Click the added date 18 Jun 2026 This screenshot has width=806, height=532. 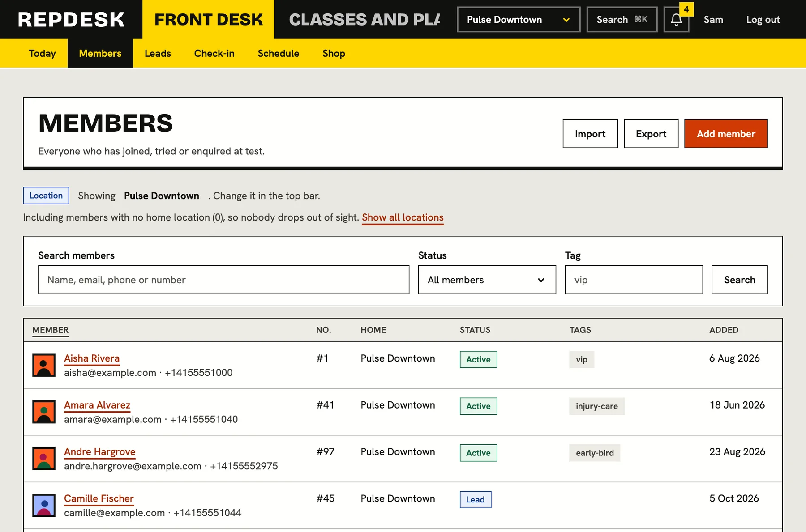point(737,405)
